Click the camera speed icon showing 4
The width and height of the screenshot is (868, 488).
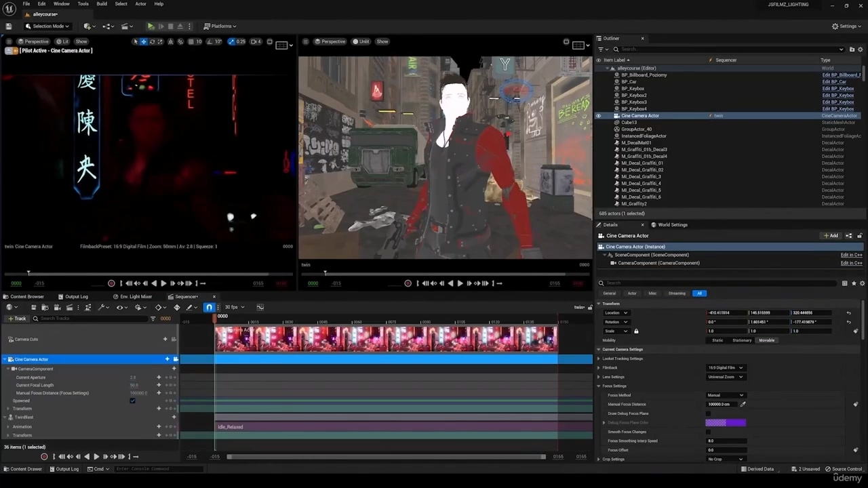click(x=256, y=42)
